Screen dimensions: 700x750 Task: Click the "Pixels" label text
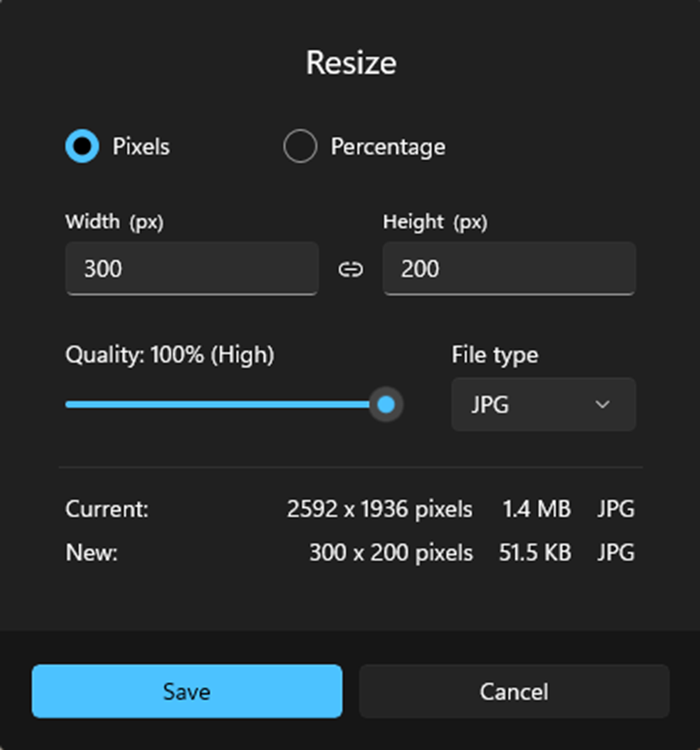(141, 147)
